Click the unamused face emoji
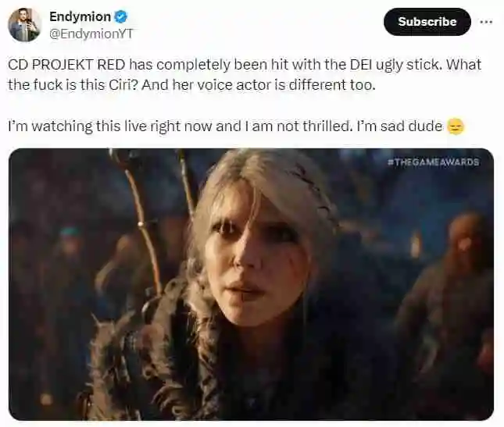504x427 pixels. tap(456, 127)
